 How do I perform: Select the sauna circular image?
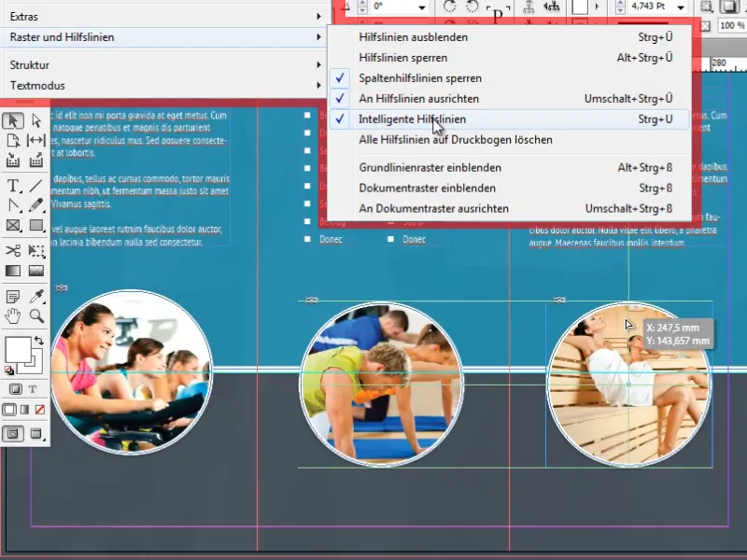point(628,385)
